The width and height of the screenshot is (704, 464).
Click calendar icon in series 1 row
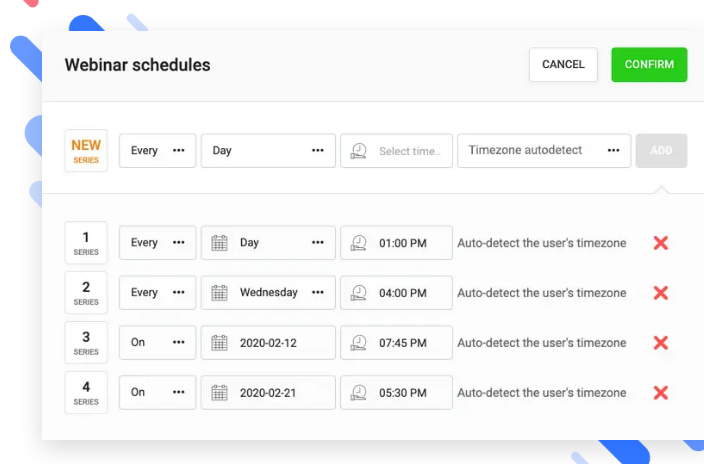tap(220, 243)
